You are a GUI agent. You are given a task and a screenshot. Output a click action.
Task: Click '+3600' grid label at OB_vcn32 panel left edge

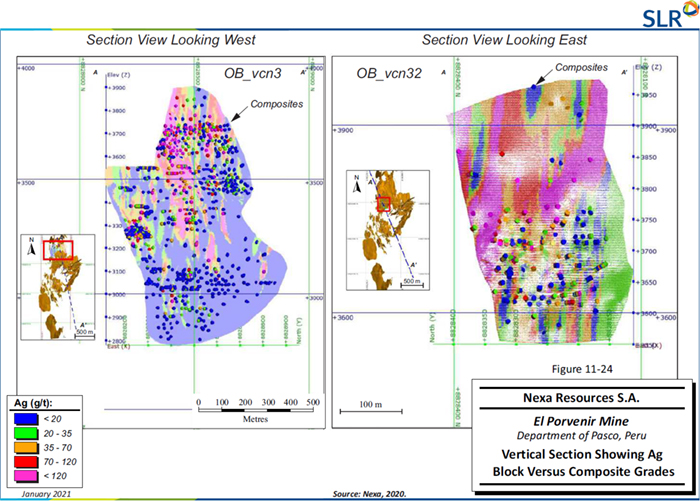coord(343,317)
